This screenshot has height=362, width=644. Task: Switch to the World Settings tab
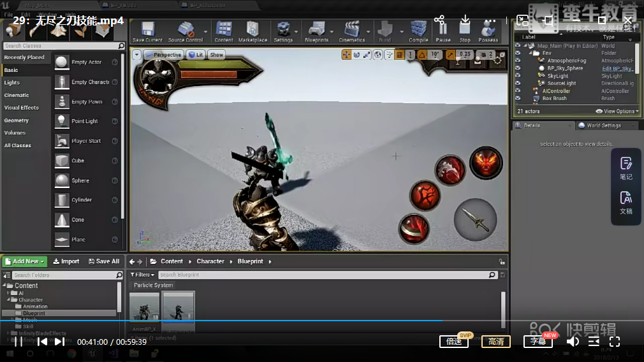[x=604, y=126]
